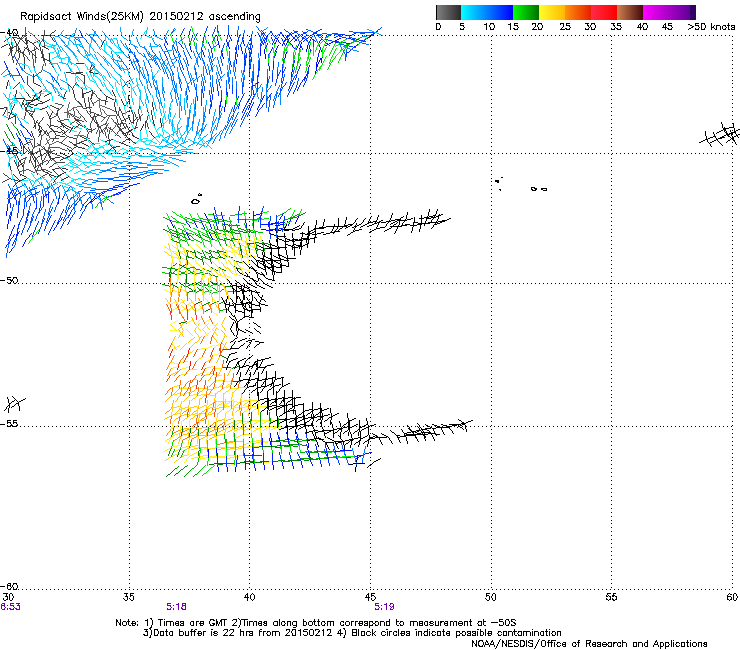This screenshot has height=650, width=740.
Task: Click the Rapidscat Winds(25KM) 20150212 ascending title
Action: point(140,17)
